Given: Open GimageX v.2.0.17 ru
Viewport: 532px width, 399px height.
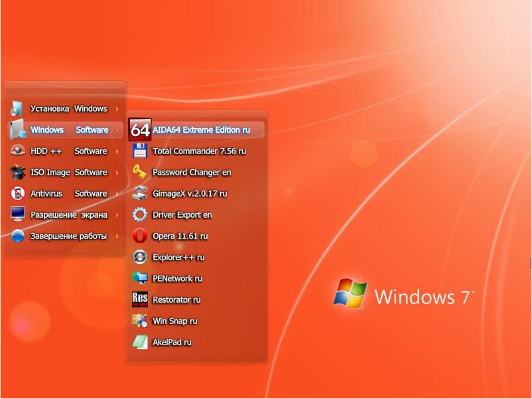Looking at the screenshot, I should (x=196, y=193).
